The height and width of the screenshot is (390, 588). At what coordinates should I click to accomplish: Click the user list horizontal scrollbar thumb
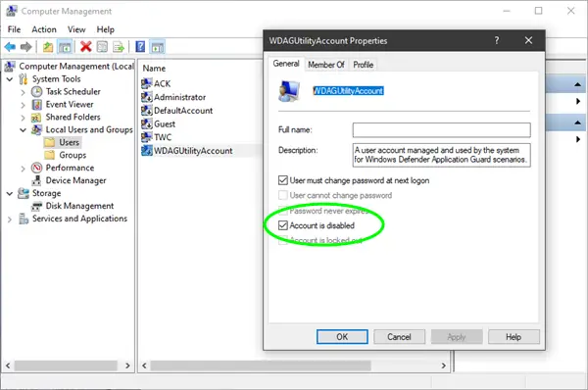pos(261,366)
